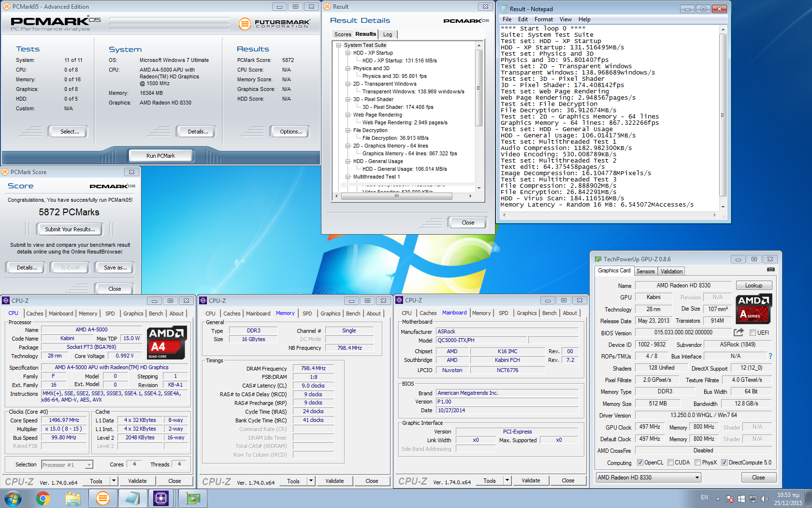The height and width of the screenshot is (508, 812).
Task: Click the GPU-Z screenshot camera icon
Action: pos(770,269)
